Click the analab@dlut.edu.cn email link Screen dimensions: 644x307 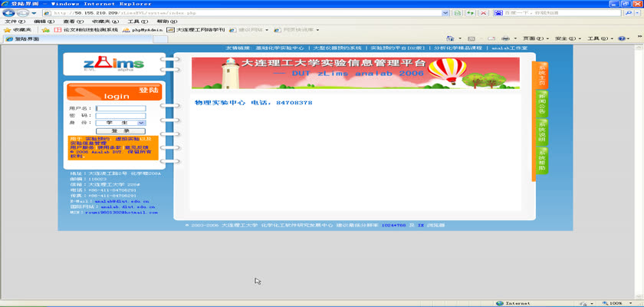pyautogui.click(x=122, y=202)
